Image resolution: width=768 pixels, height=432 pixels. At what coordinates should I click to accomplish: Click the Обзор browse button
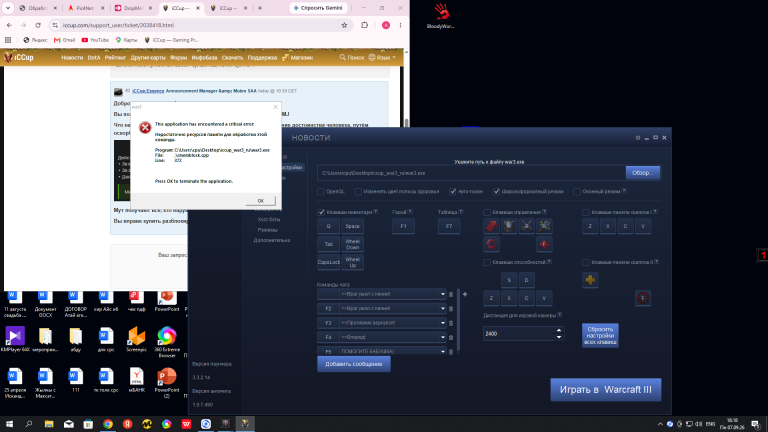[x=643, y=173]
